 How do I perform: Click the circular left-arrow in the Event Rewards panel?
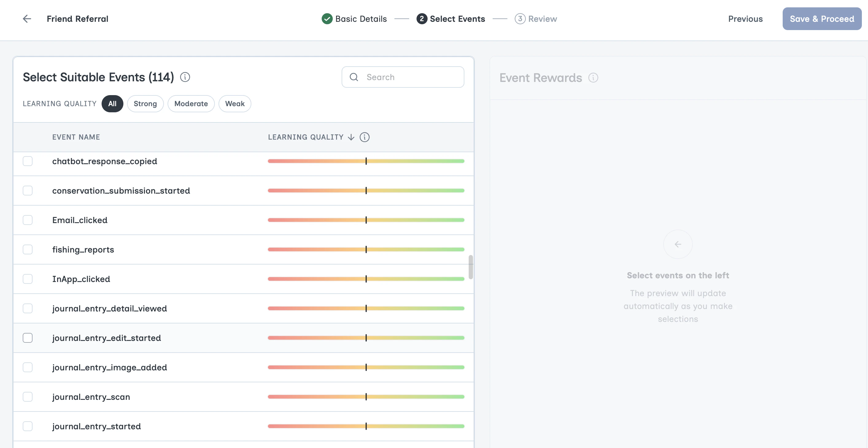click(678, 244)
